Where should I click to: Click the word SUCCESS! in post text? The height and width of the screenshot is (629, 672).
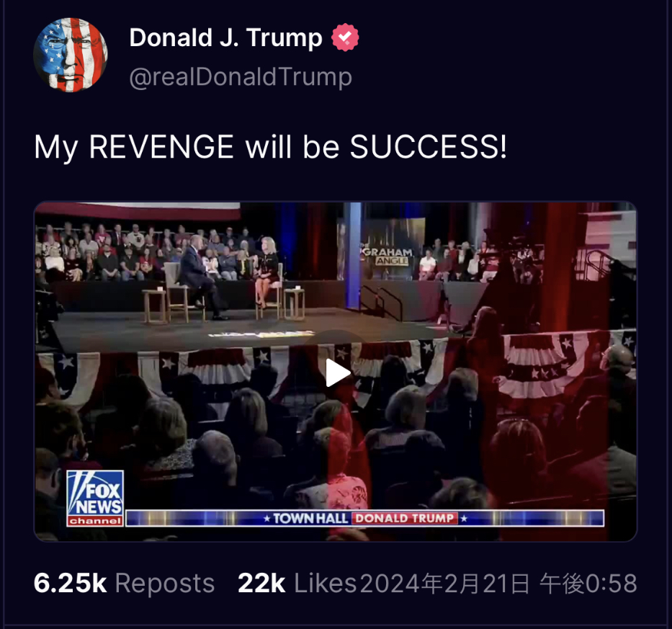[x=429, y=147]
